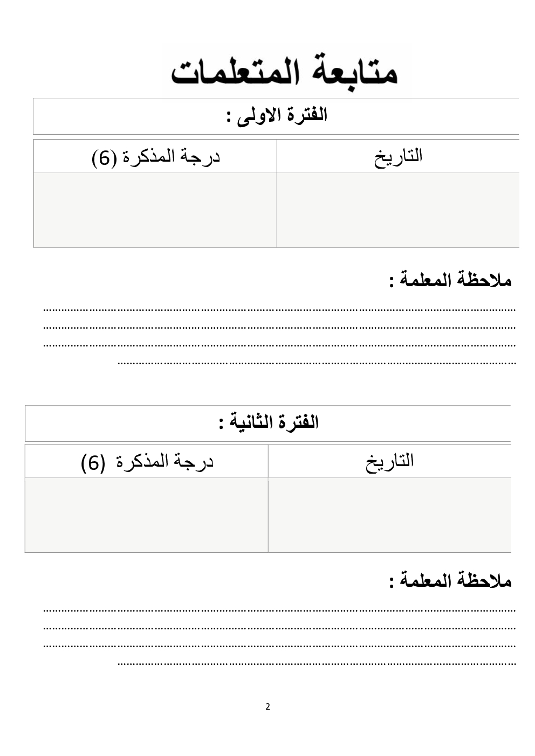The height and width of the screenshot is (756, 535).
Task: Click the page title متابعة المتعلمات
Action: pos(286,71)
